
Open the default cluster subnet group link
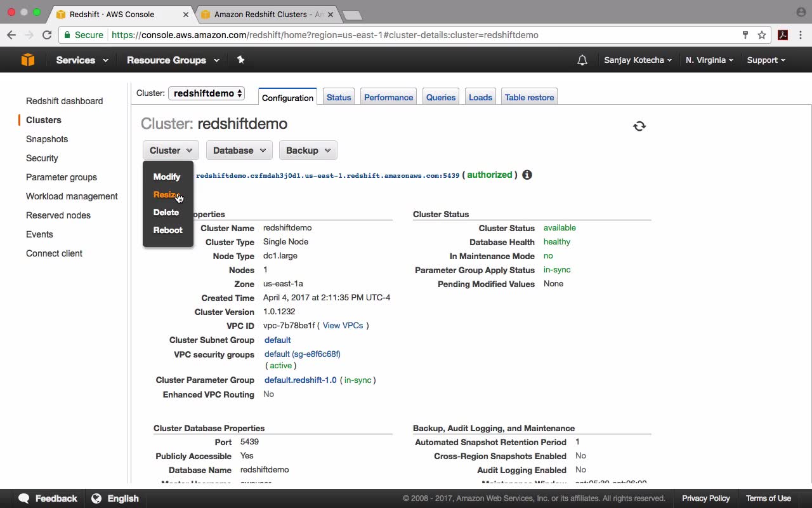[x=278, y=340]
